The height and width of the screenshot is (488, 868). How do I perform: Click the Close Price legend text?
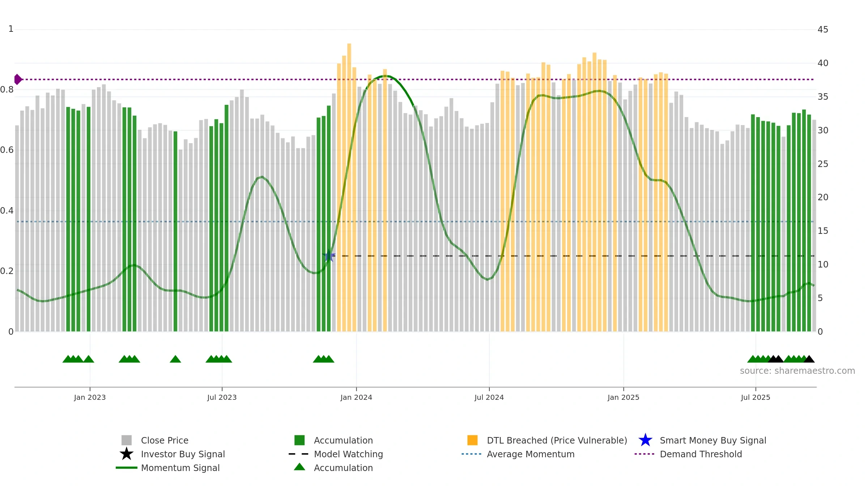165,440
